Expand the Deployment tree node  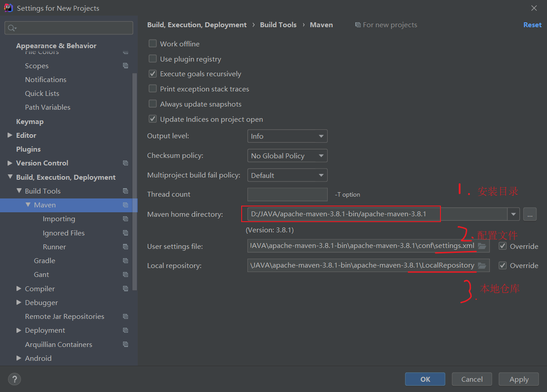tap(19, 330)
